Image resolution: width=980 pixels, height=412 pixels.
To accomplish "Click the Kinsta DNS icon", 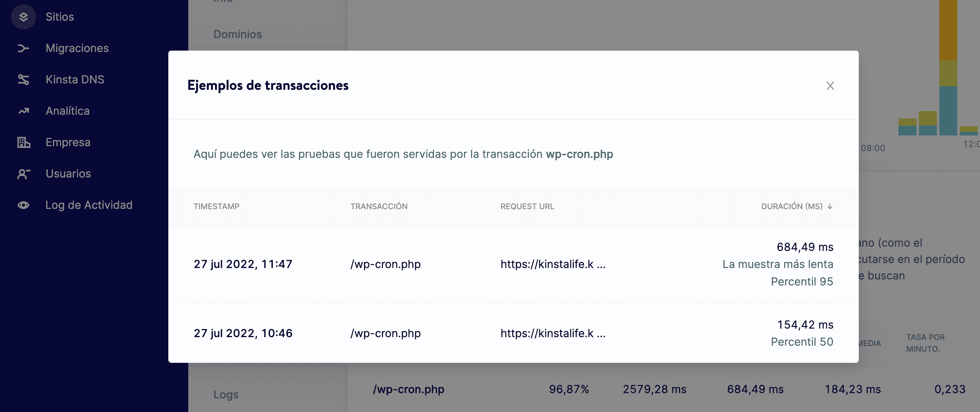I will pyautogui.click(x=23, y=79).
